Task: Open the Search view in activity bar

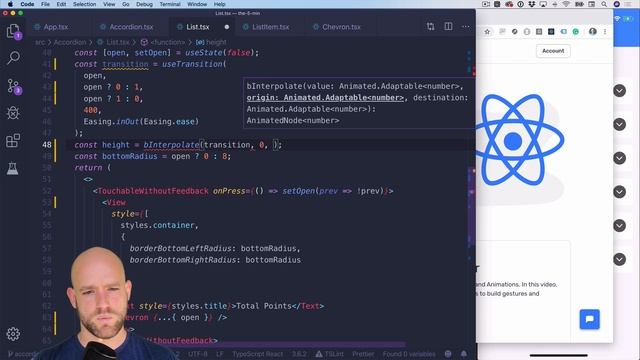Action: tap(13, 58)
